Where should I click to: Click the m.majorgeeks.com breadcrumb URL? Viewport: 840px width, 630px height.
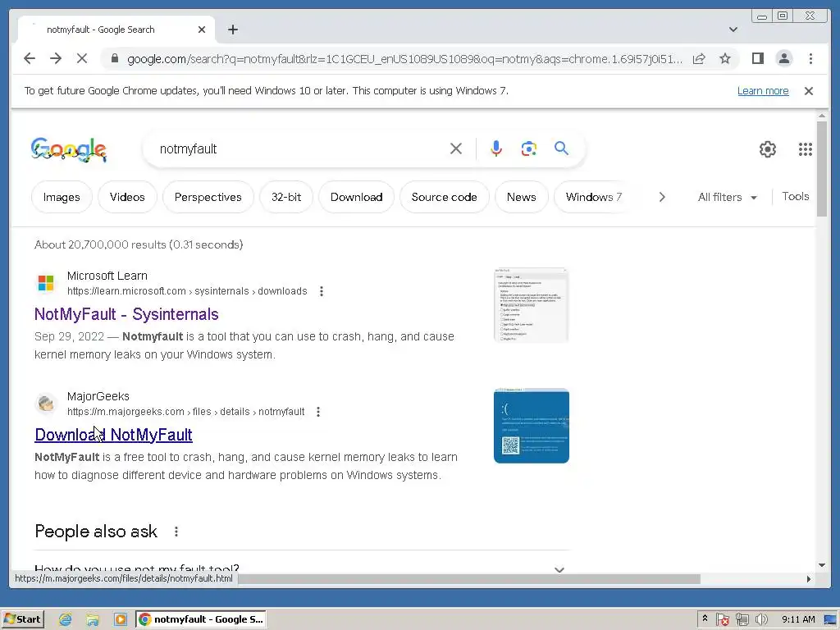click(x=185, y=412)
